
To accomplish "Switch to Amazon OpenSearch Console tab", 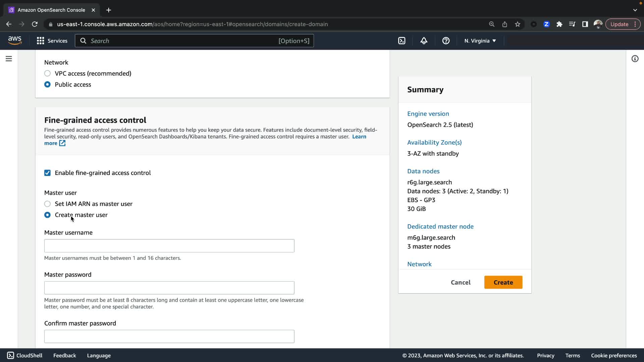I will (51, 10).
